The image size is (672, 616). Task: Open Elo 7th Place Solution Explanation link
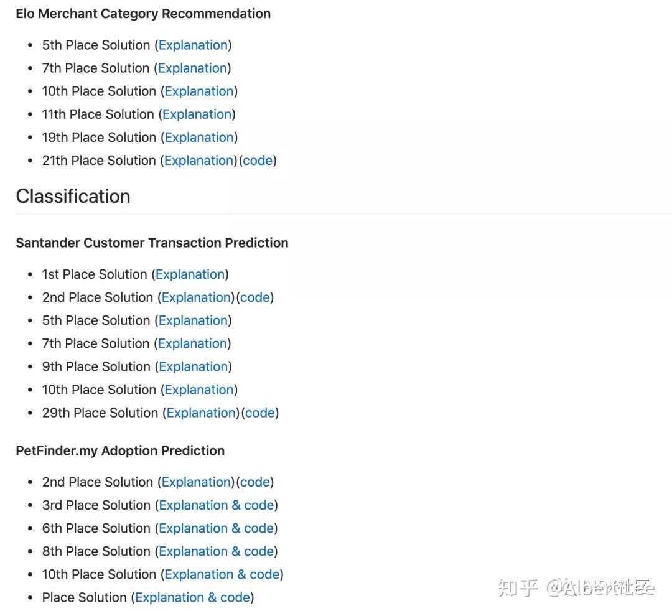192,68
